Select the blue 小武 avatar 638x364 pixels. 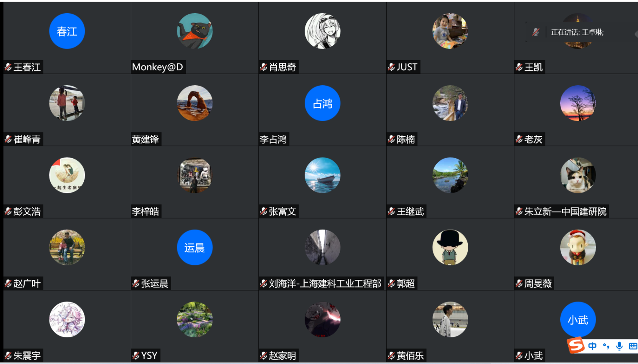(x=578, y=320)
